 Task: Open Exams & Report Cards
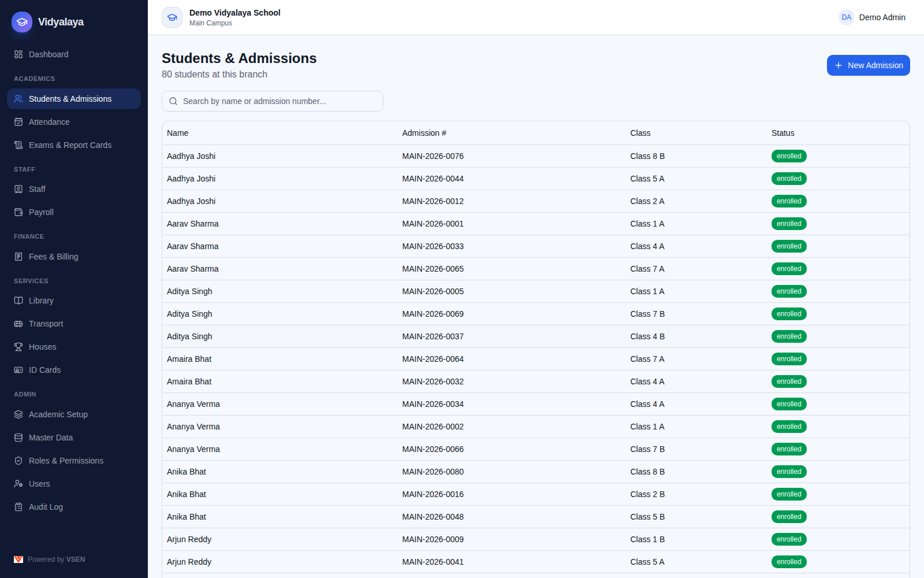click(x=74, y=145)
